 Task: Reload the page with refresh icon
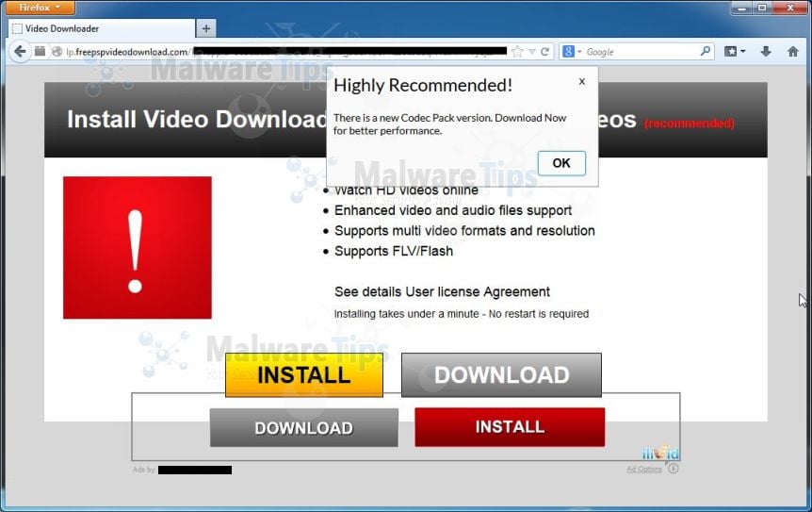[544, 52]
